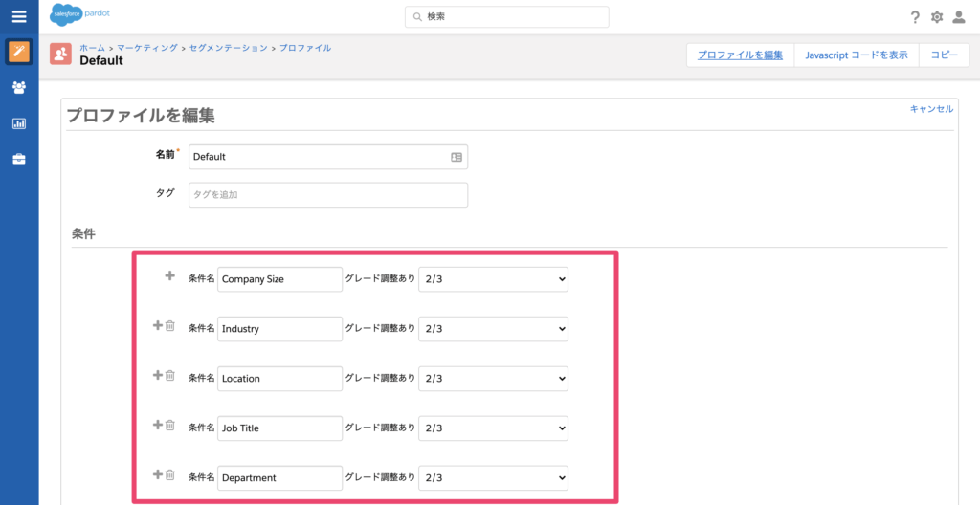
Task: Click the タグ input field
Action: [327, 195]
